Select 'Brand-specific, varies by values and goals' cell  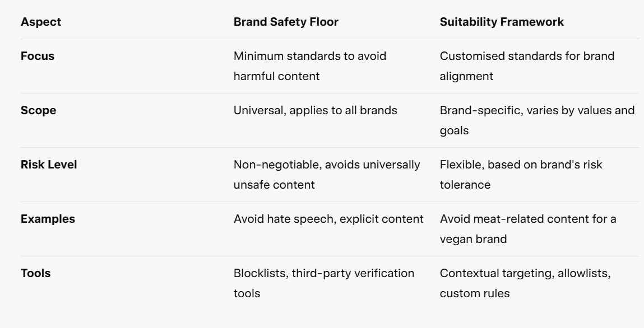point(537,120)
